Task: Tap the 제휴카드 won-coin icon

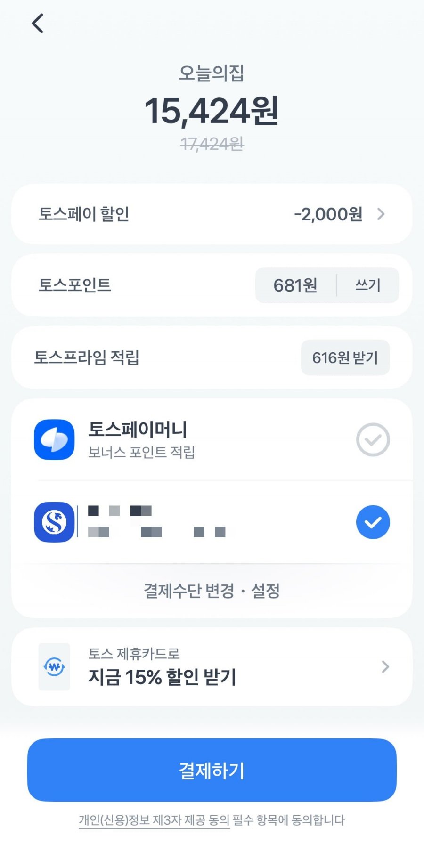Action: pos(54,666)
